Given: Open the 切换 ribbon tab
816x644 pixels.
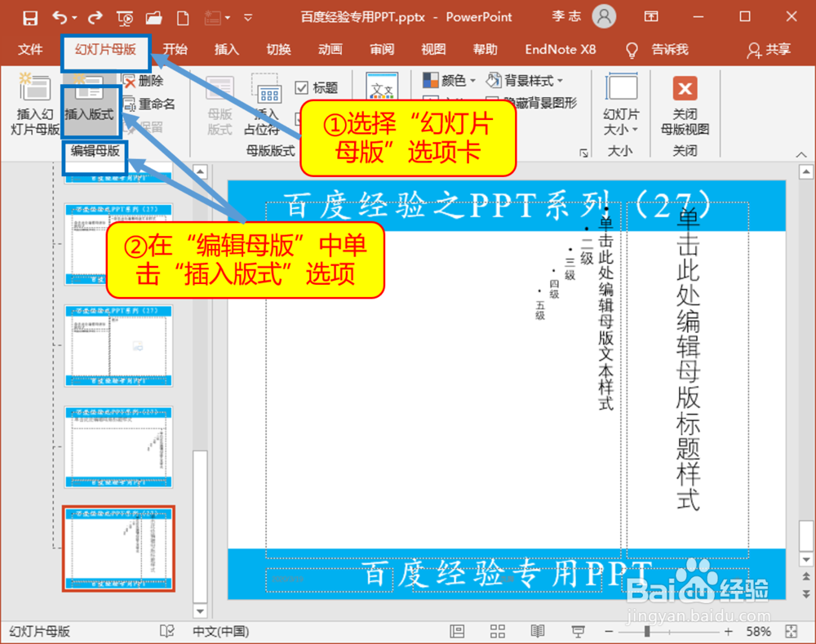Looking at the screenshot, I should pyautogui.click(x=278, y=50).
